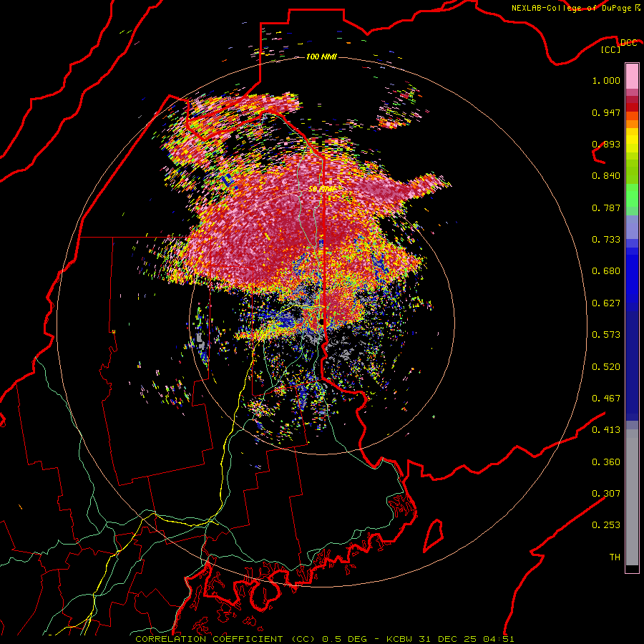644x644 pixels.
Task: Pick the orange color bar segment
Action: coord(632,124)
